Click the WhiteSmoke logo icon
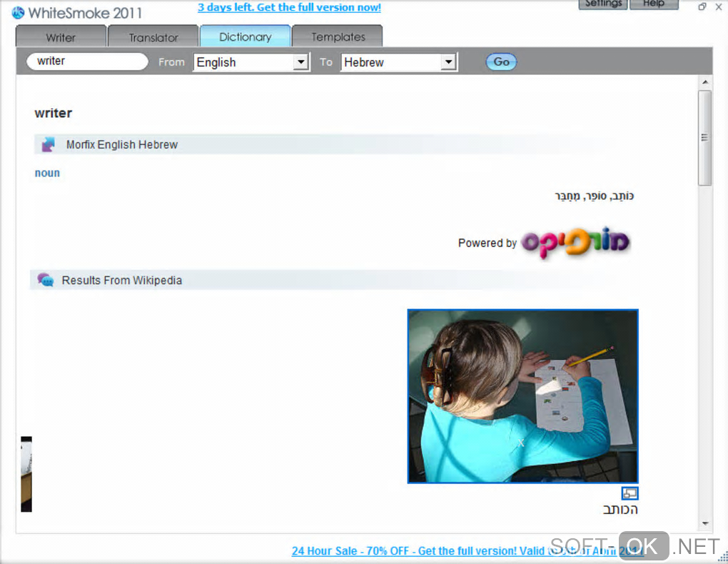 18,13
